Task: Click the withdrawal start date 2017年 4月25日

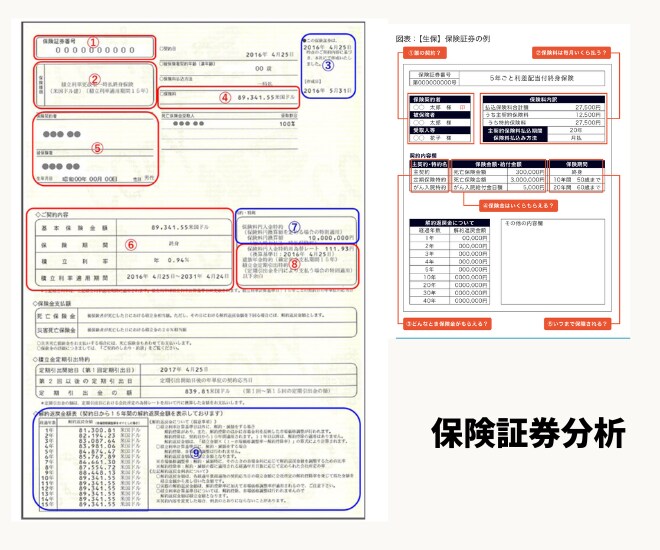Action: pos(184,369)
